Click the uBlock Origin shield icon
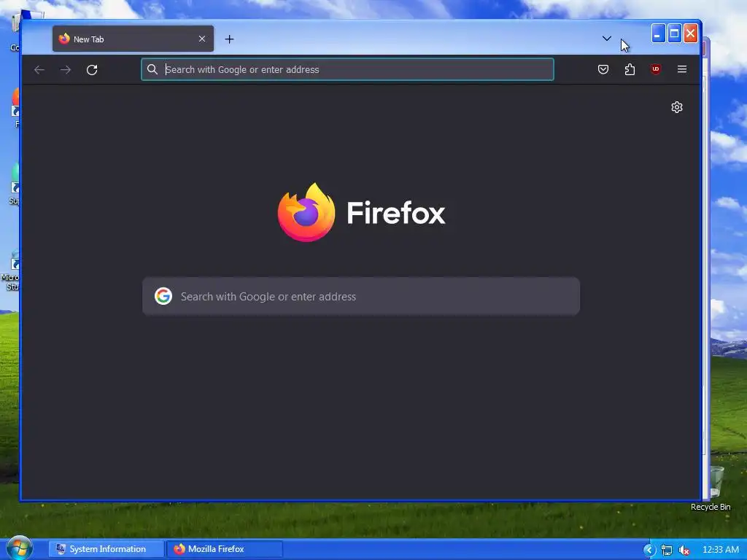 click(656, 69)
